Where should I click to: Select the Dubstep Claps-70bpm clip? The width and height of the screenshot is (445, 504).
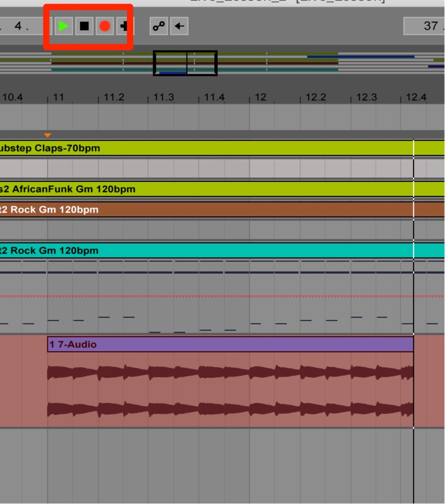[x=222, y=148]
